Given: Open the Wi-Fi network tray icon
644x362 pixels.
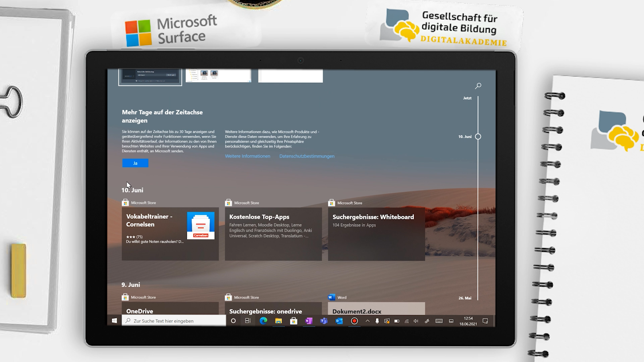Looking at the screenshot, I should 407,321.
